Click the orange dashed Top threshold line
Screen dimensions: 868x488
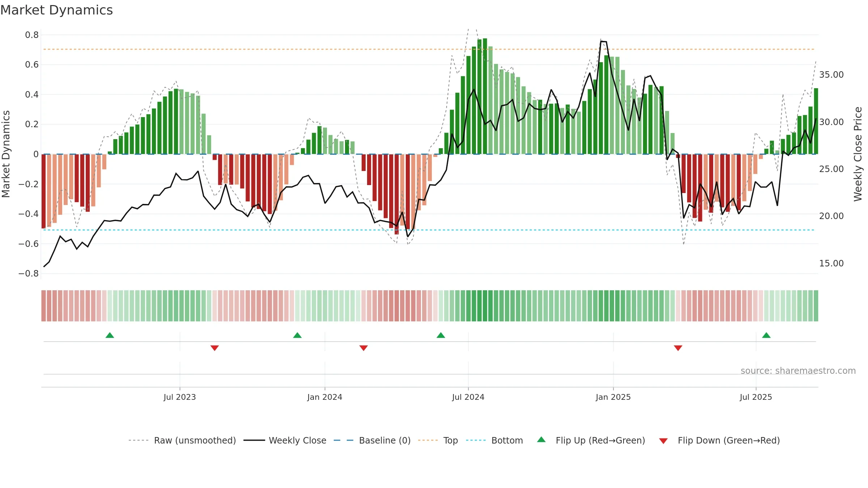tap(429, 49)
